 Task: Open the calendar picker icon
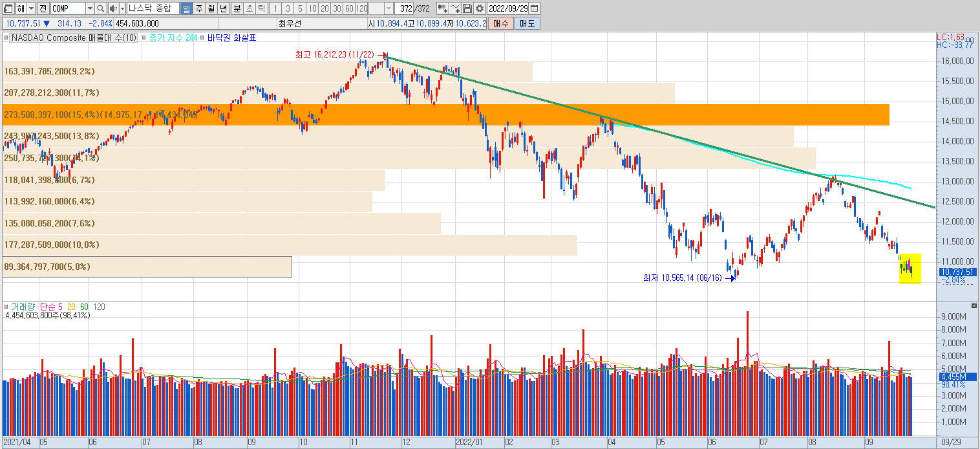click(535, 8)
